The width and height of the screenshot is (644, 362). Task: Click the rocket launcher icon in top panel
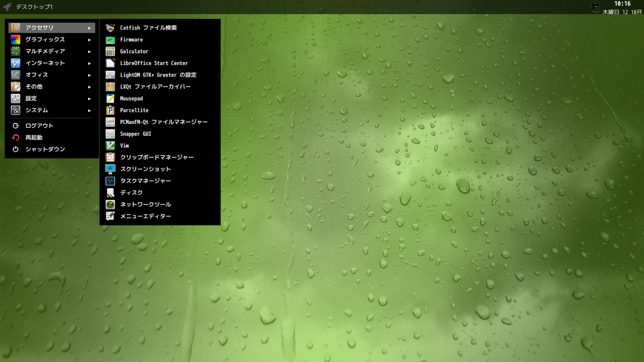[7, 7]
